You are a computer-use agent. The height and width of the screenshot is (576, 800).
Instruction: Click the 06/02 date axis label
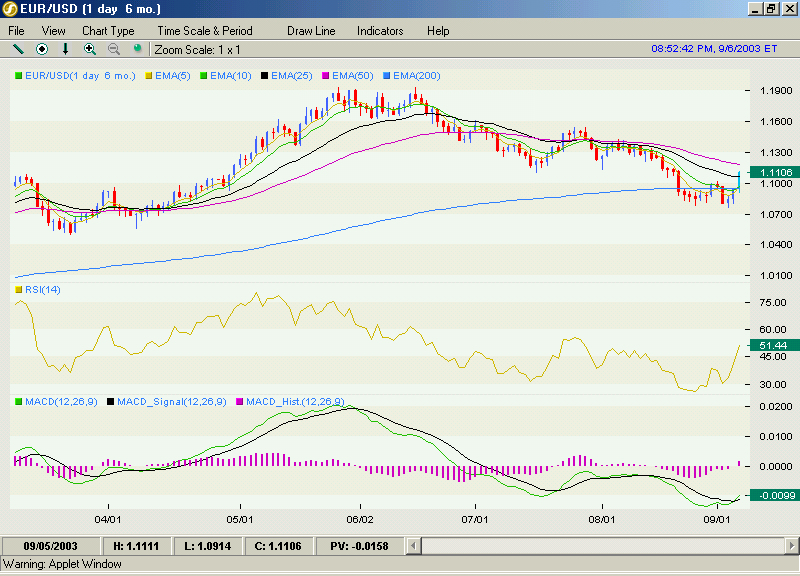360,520
